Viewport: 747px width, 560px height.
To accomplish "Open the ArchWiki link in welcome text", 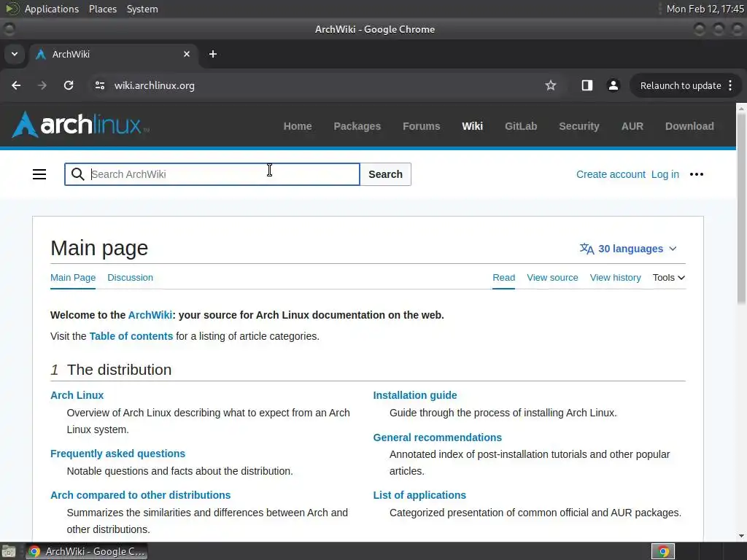I will pos(150,315).
